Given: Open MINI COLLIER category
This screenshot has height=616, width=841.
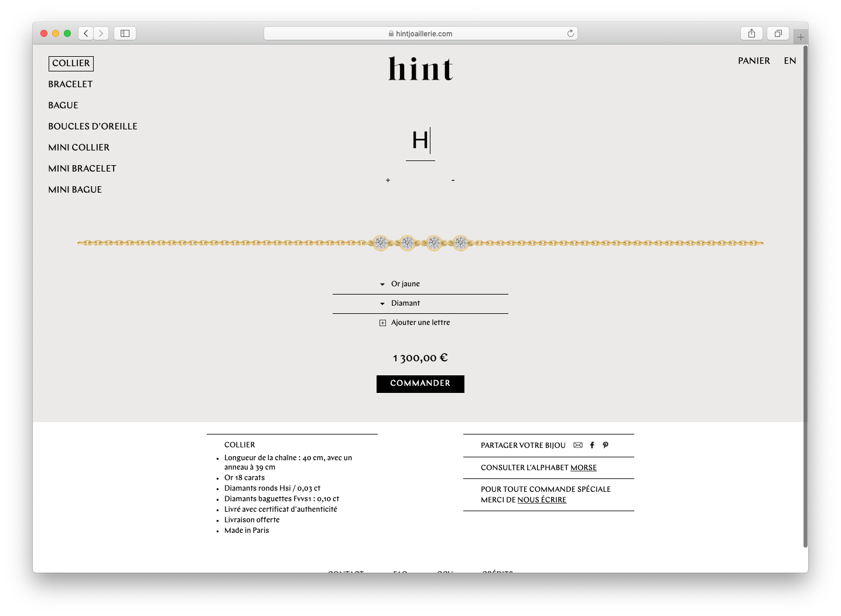Looking at the screenshot, I should pos(79,148).
